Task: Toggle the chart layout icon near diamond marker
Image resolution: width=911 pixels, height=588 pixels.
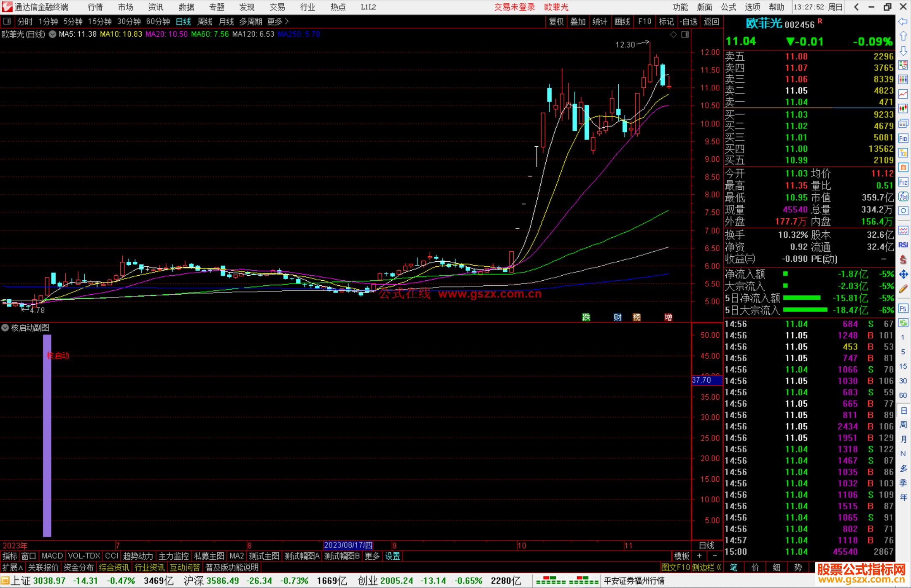Action: pyautogui.click(x=685, y=35)
